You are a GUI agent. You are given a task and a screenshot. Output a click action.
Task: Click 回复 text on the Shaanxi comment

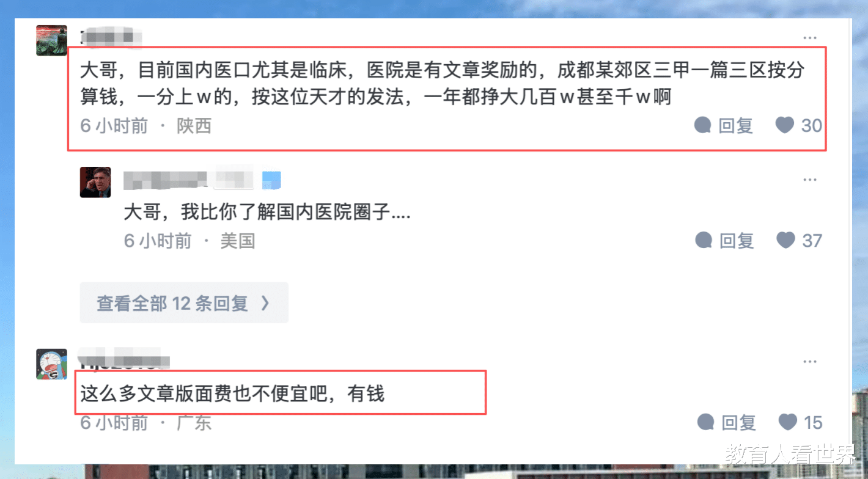coord(735,126)
